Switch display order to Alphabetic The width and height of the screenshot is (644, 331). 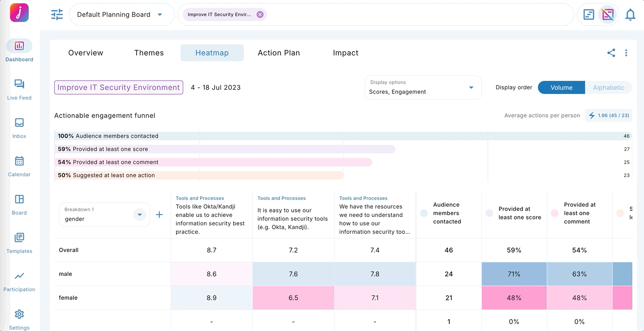click(608, 87)
